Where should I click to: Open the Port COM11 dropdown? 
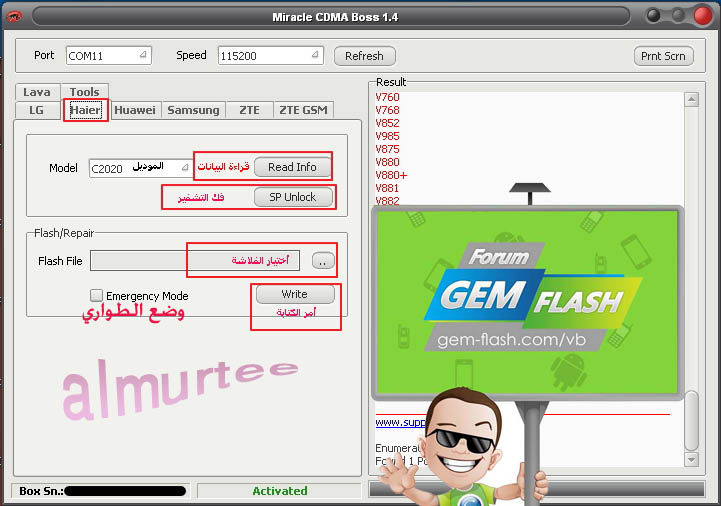click(109, 56)
